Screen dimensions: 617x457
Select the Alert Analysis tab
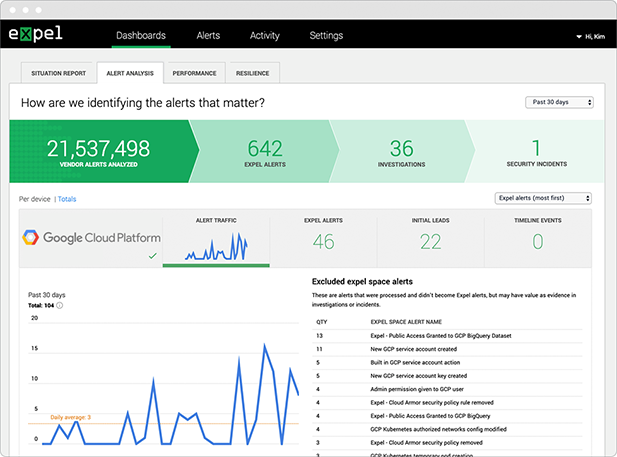(130, 73)
